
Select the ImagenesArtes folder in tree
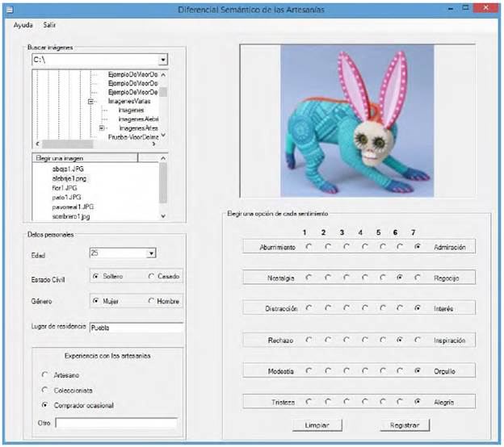pyautogui.click(x=137, y=128)
